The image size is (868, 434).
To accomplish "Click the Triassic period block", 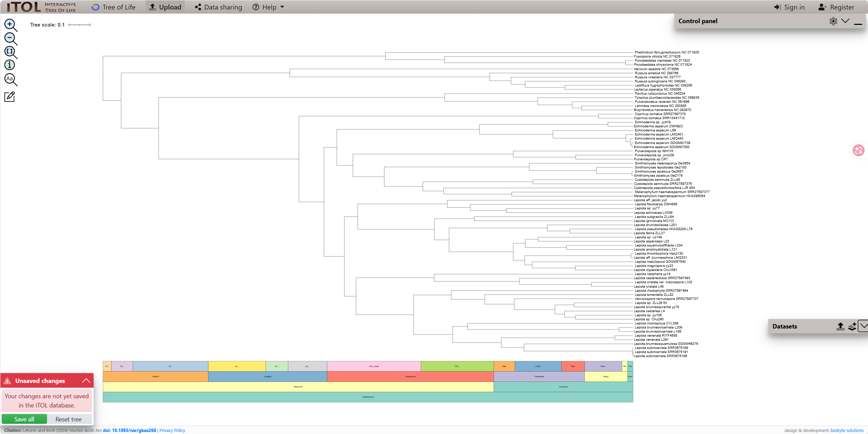I will coord(156,376).
